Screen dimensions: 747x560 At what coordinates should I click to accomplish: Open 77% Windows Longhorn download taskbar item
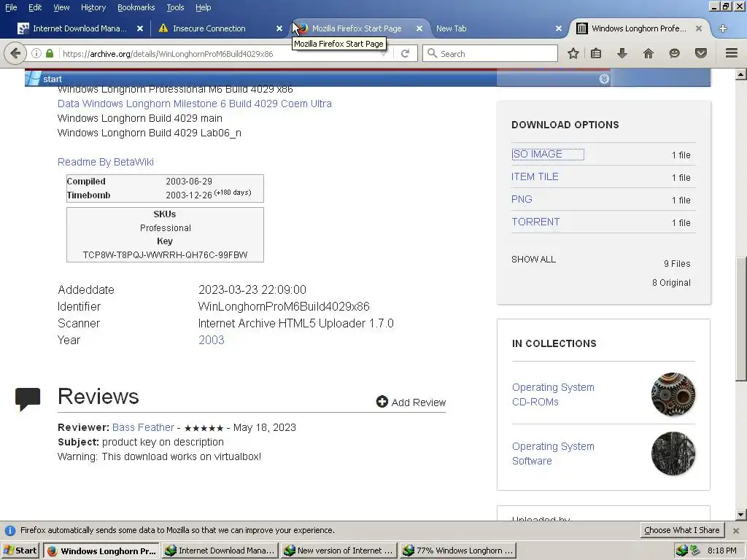458,551
